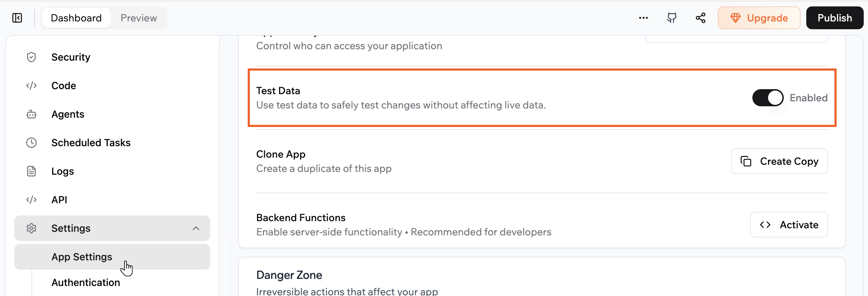868x296 pixels.
Task: Click the share icon near Upgrade
Action: click(700, 17)
